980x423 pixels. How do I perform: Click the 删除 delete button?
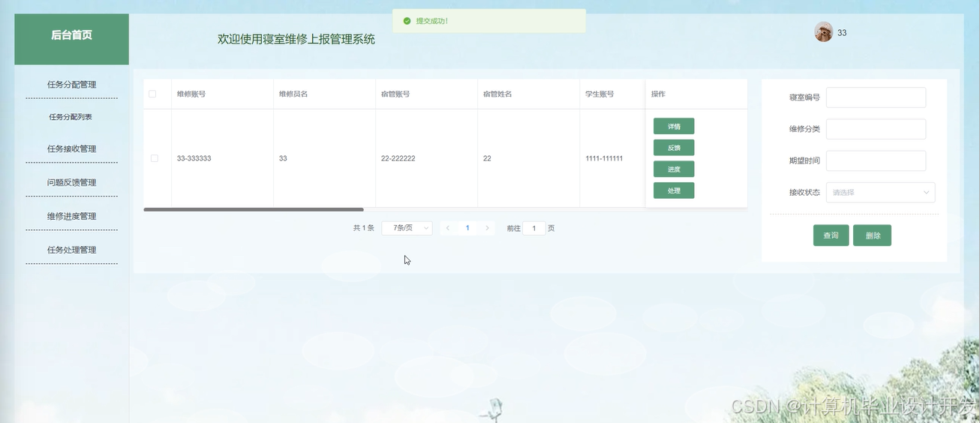pyautogui.click(x=873, y=235)
